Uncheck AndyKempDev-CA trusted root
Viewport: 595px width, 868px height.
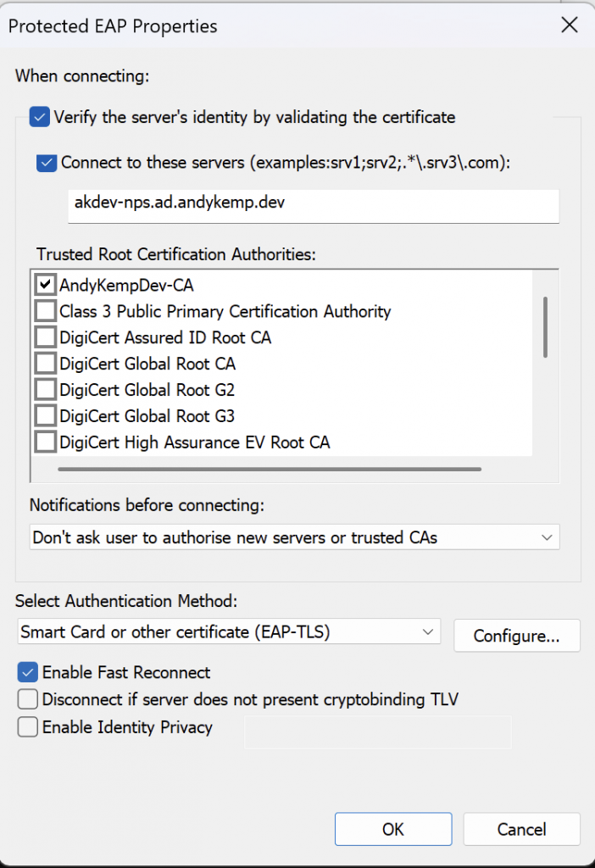tap(46, 285)
